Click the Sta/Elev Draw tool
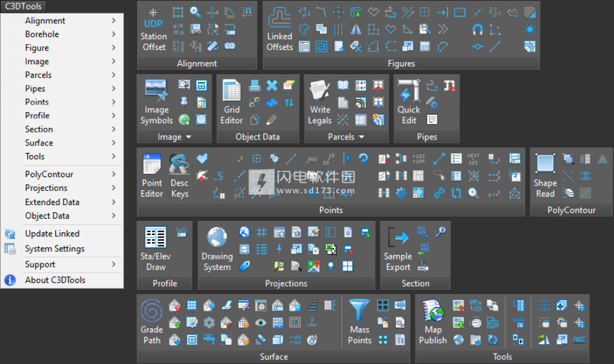Viewport: 614px width, 364px height. [156, 249]
